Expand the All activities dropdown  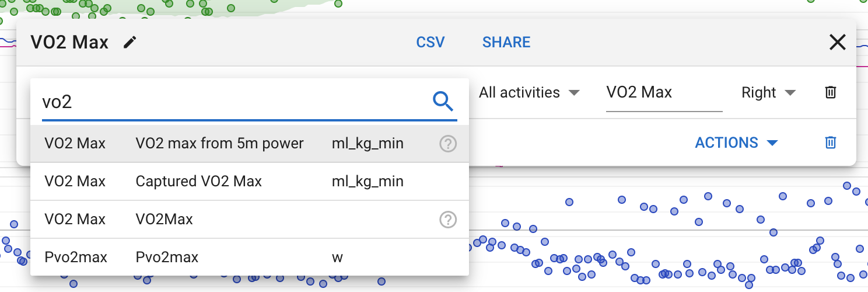(529, 92)
